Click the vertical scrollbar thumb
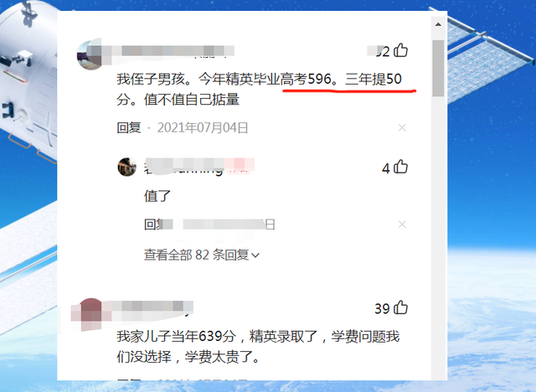536x392 pixels. click(438, 69)
